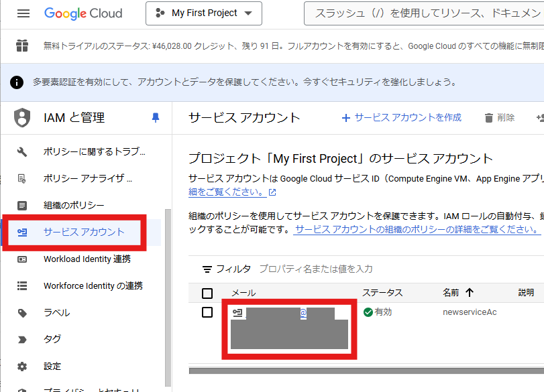The width and height of the screenshot is (544, 392).
Task: Click the 名前 column sort arrow
Action: [x=470, y=293]
